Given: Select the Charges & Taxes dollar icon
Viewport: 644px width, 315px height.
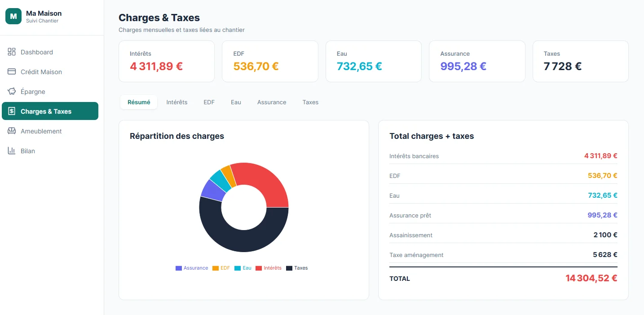Looking at the screenshot, I should 11,111.
